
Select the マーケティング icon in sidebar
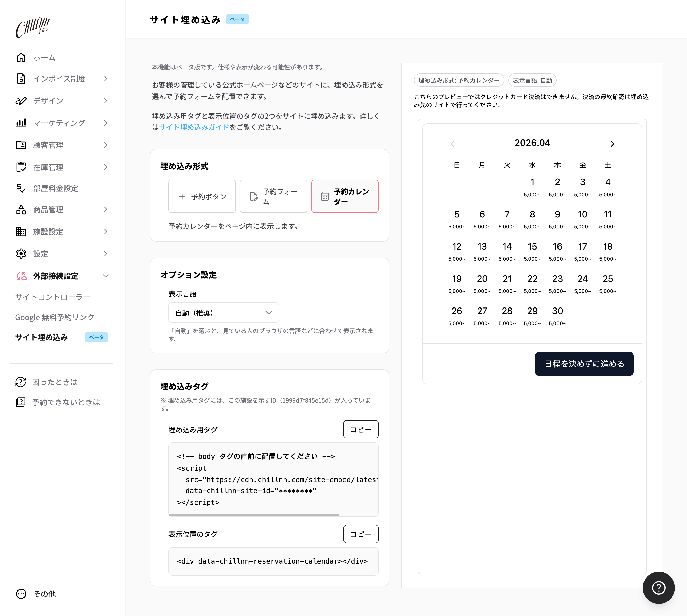click(x=21, y=123)
